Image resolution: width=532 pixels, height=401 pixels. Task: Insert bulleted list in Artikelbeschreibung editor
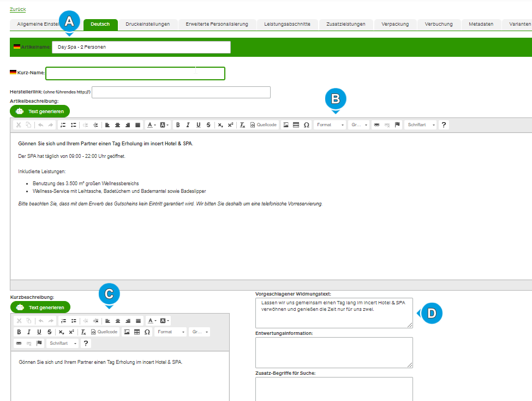[x=73, y=125]
